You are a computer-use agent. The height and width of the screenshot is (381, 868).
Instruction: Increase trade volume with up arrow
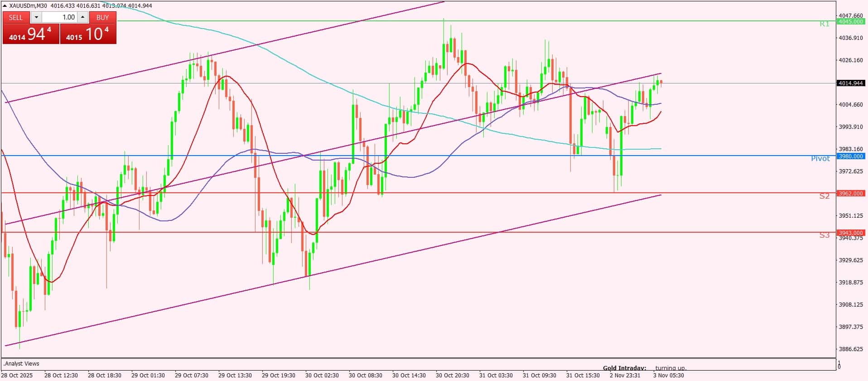(x=82, y=17)
